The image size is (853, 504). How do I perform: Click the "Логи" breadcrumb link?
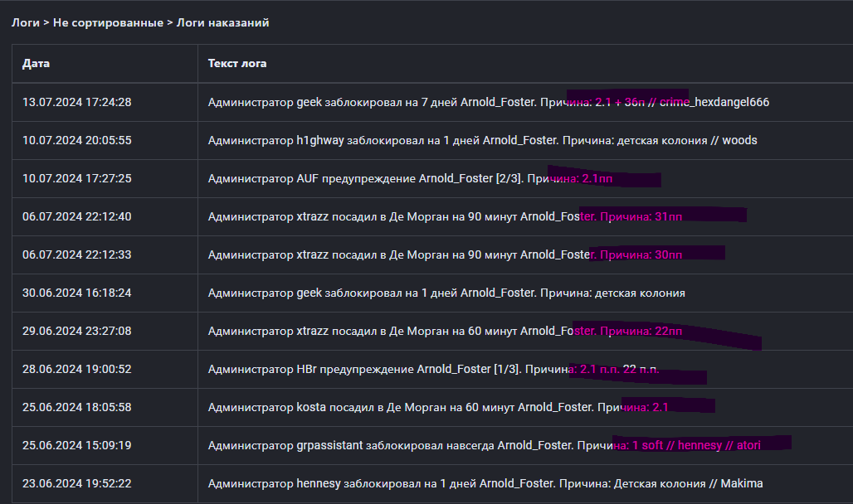(x=27, y=23)
